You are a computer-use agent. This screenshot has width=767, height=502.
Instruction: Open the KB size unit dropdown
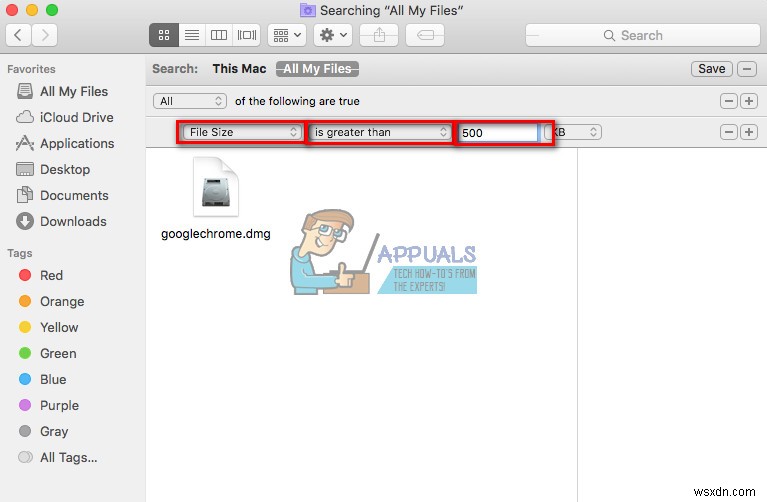[x=573, y=132]
